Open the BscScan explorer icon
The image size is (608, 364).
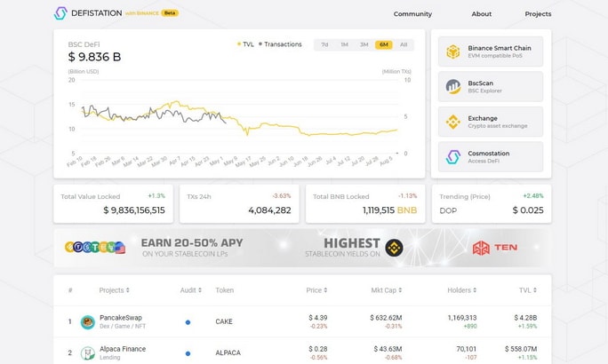coord(453,87)
